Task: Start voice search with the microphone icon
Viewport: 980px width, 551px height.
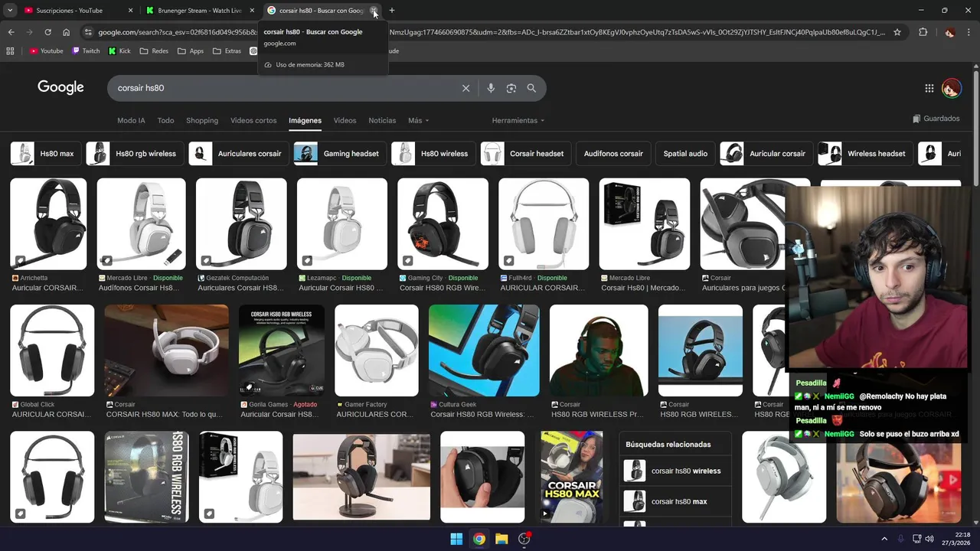Action: pos(491,88)
